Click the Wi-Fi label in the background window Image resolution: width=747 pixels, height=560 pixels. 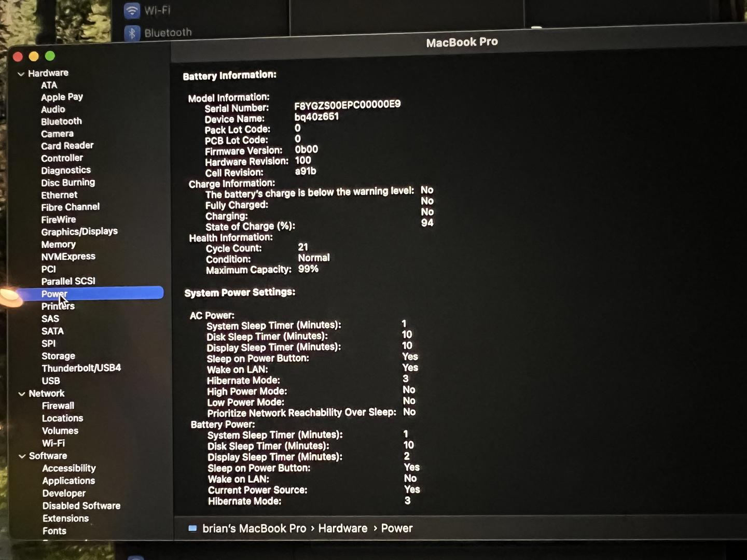coord(157,10)
